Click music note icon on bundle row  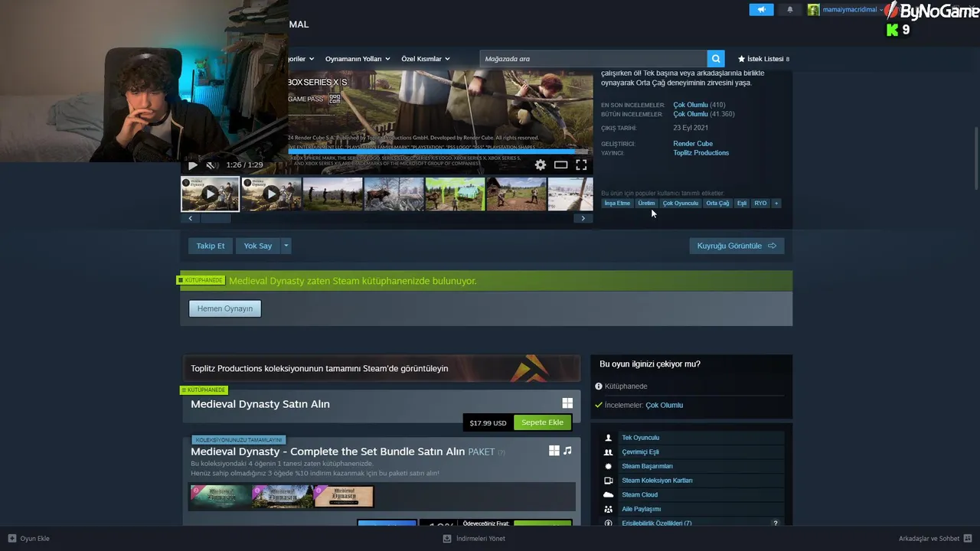click(x=567, y=451)
